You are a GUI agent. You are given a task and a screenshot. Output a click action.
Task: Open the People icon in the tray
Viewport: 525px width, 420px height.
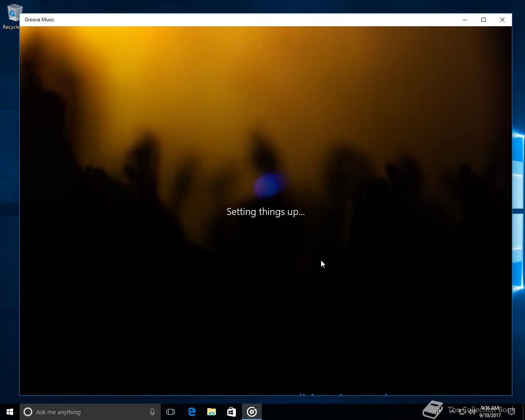point(438,412)
